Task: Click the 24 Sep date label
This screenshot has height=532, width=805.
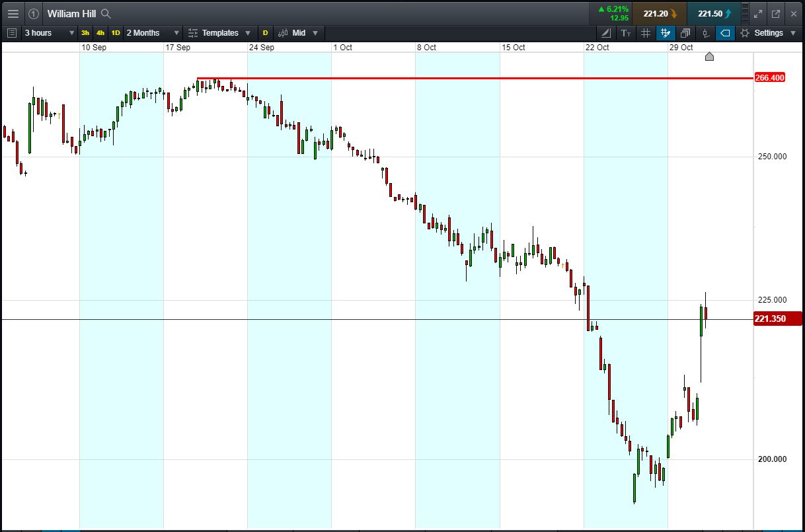Action: (262, 48)
